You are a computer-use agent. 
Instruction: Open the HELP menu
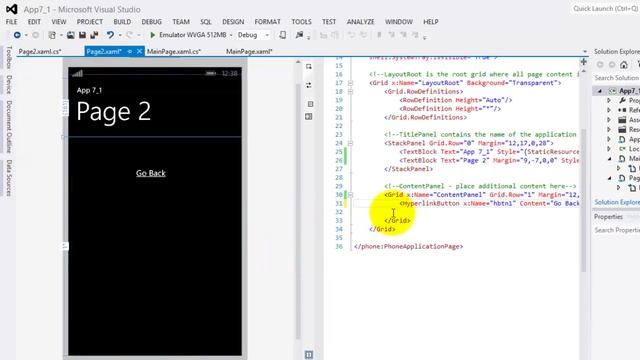431,22
